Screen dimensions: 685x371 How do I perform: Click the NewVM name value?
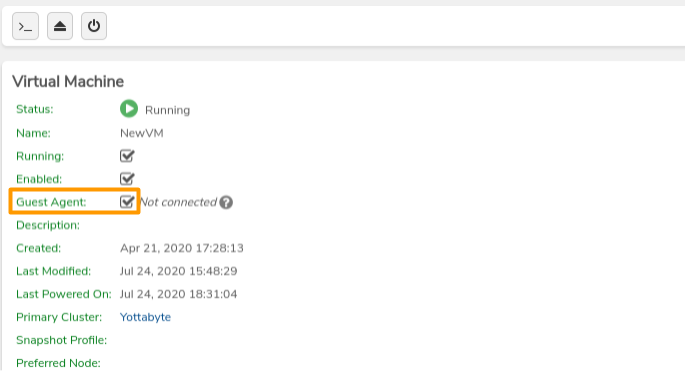point(142,133)
